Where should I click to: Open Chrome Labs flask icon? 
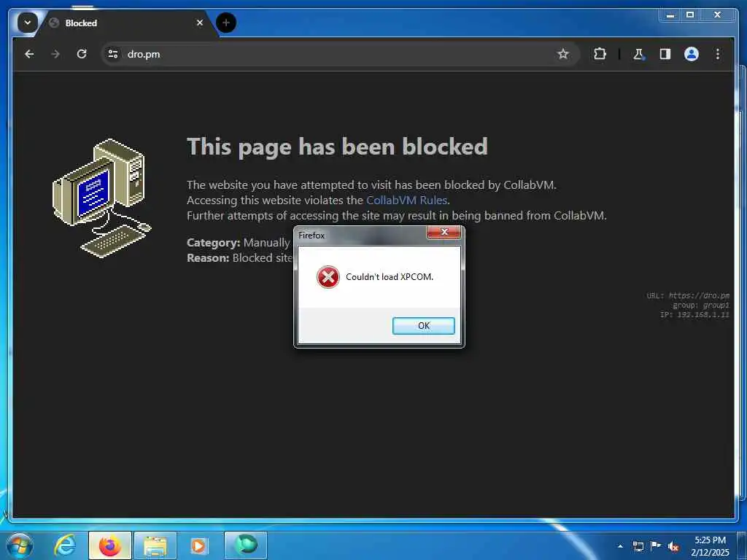[x=638, y=54]
